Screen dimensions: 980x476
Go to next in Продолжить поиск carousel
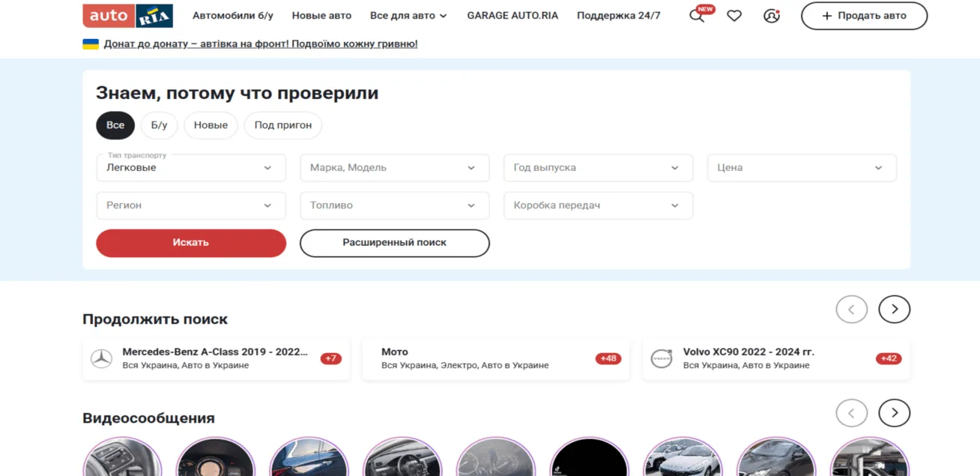coord(894,309)
